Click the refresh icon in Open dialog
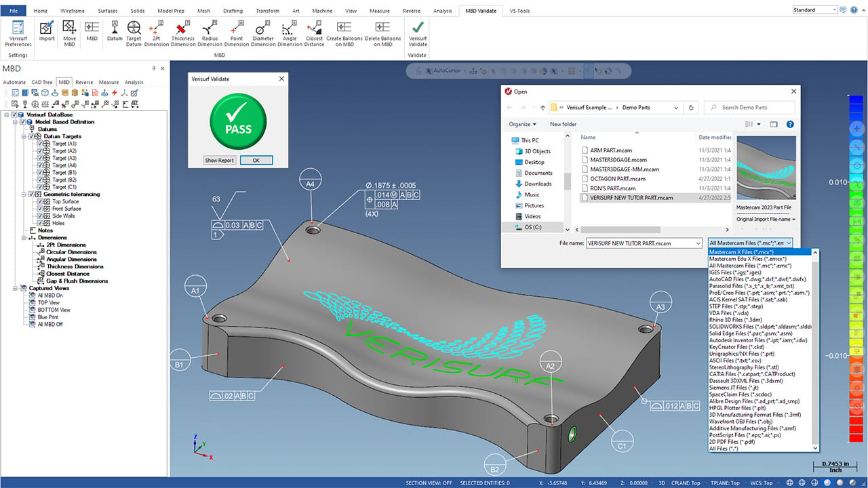 (x=691, y=107)
